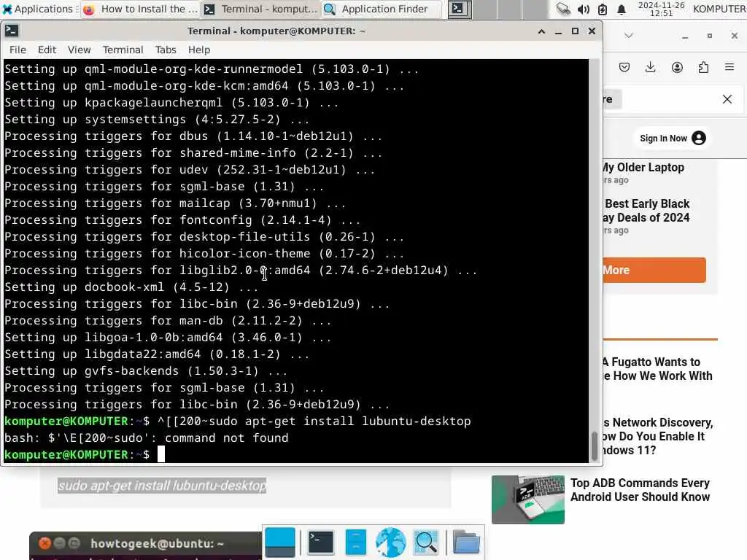Click the Terminal command prompt cursor
747x560 pixels.
coord(161,454)
